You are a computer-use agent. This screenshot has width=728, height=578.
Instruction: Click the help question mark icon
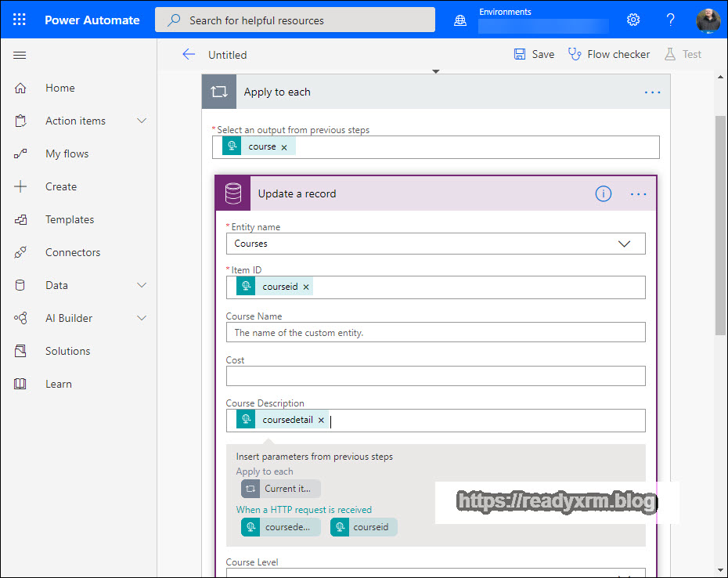(x=671, y=20)
